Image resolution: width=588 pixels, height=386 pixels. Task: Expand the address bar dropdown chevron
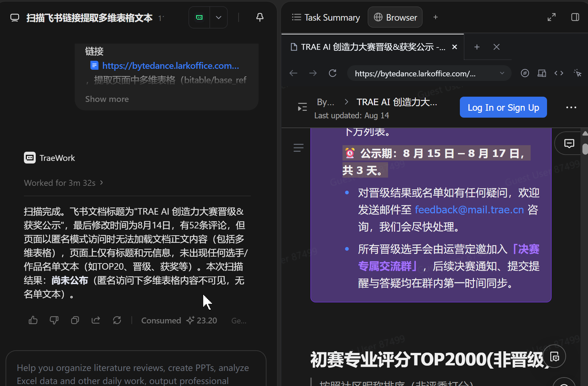(502, 73)
